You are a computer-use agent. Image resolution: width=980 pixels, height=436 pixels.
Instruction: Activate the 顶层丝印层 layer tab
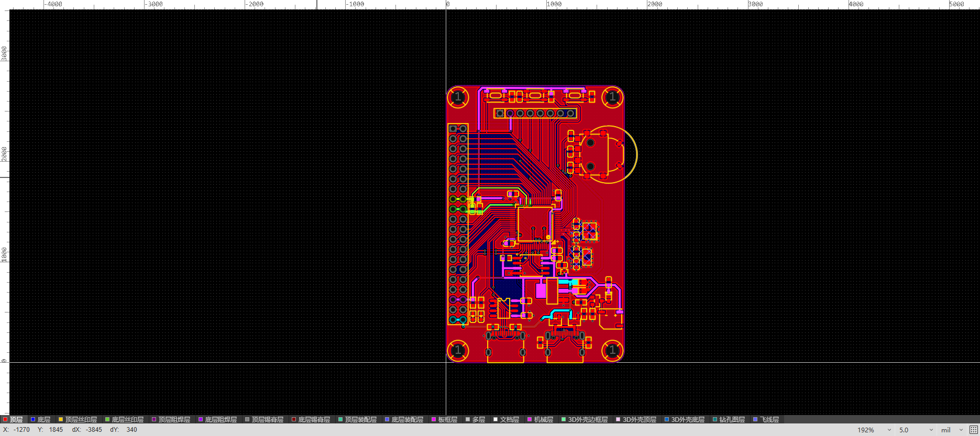78,420
